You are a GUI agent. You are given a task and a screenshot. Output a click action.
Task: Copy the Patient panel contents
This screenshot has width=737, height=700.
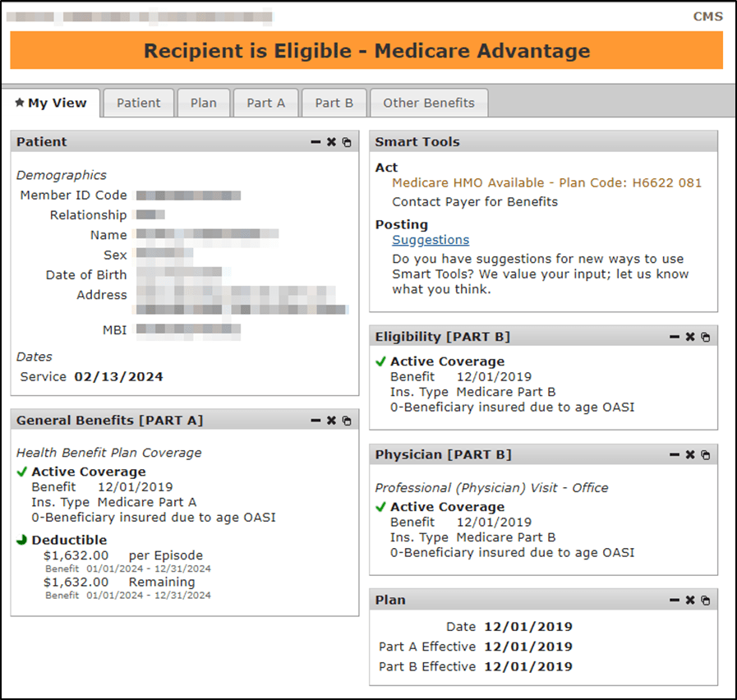click(x=347, y=142)
